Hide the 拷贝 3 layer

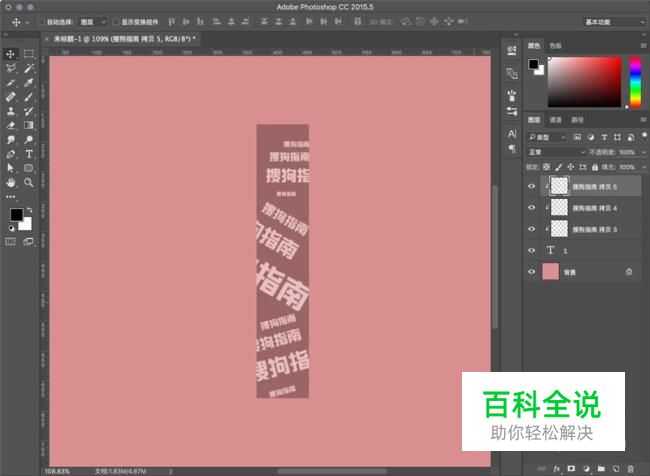[x=531, y=229]
